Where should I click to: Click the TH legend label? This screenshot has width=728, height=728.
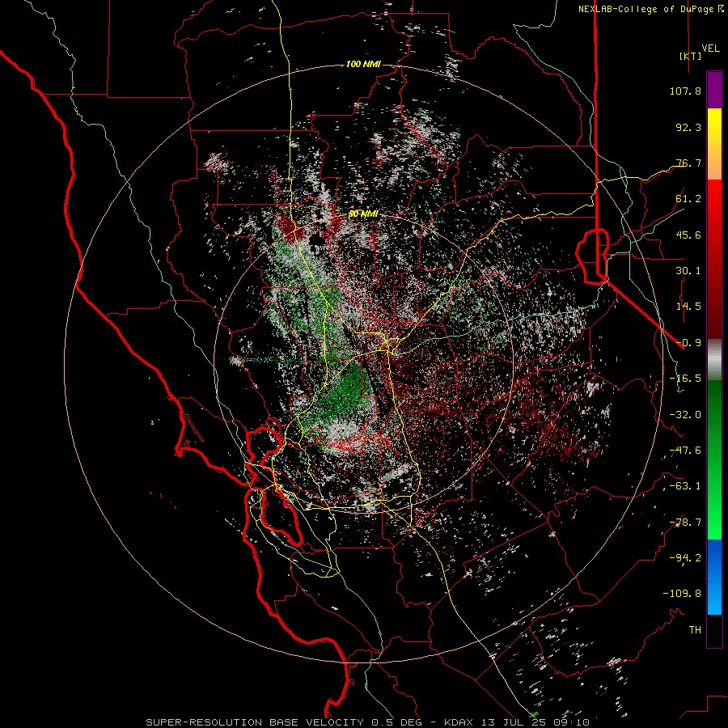(695, 630)
